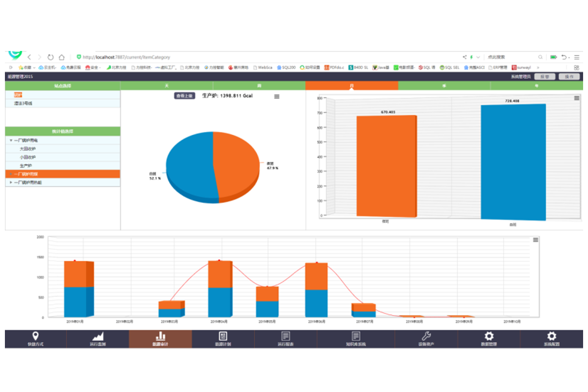Open the 知识库系统 document icon
This screenshot has height=392, width=588.
pyautogui.click(x=356, y=336)
